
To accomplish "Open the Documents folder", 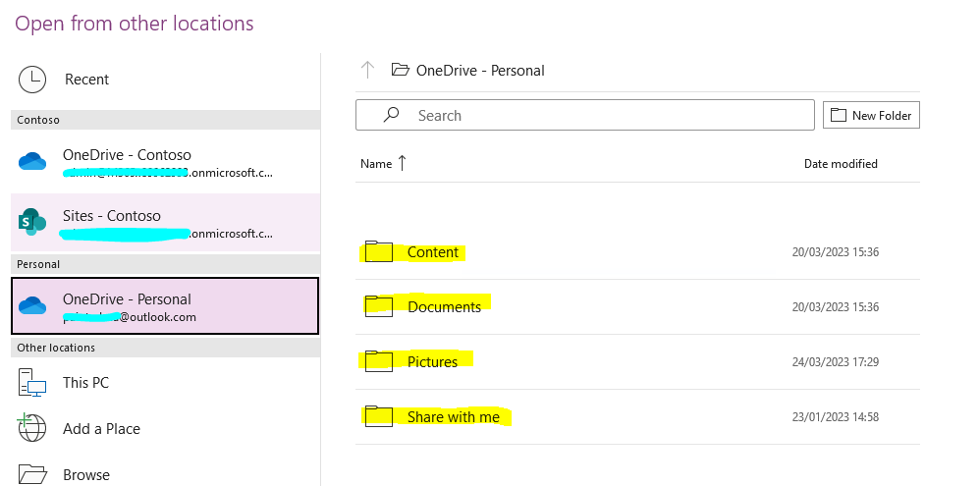I will (444, 307).
